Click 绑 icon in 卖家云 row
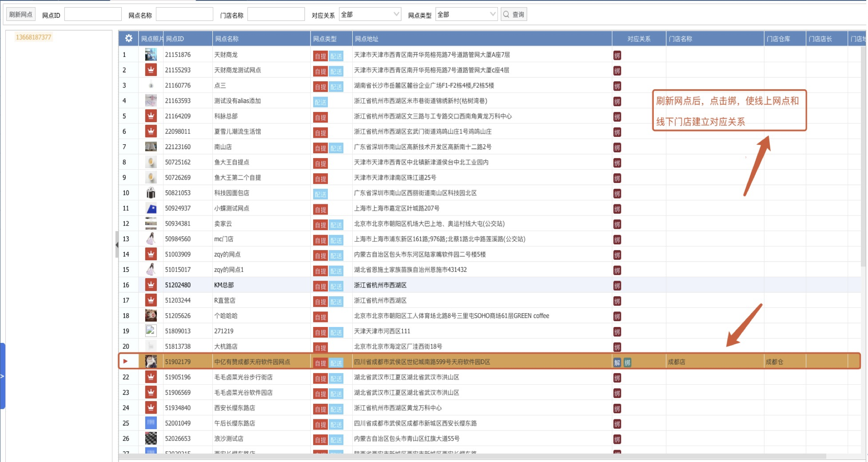The width and height of the screenshot is (868, 462). 617,224
